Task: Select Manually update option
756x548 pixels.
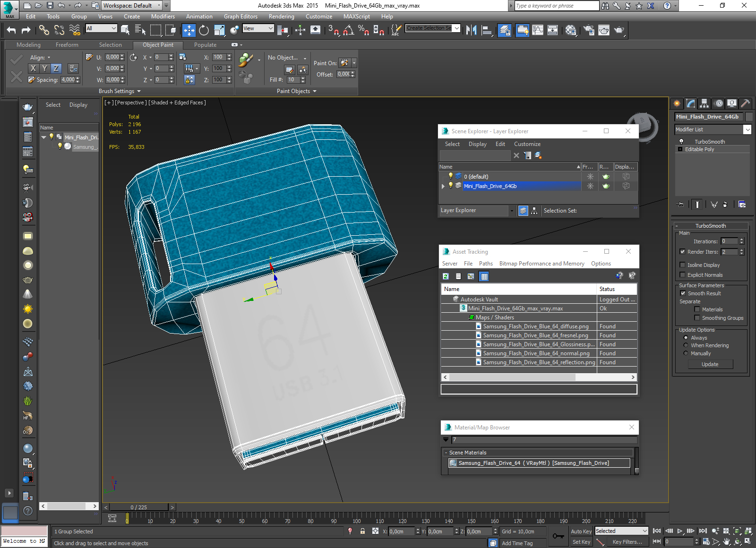Action: click(686, 353)
